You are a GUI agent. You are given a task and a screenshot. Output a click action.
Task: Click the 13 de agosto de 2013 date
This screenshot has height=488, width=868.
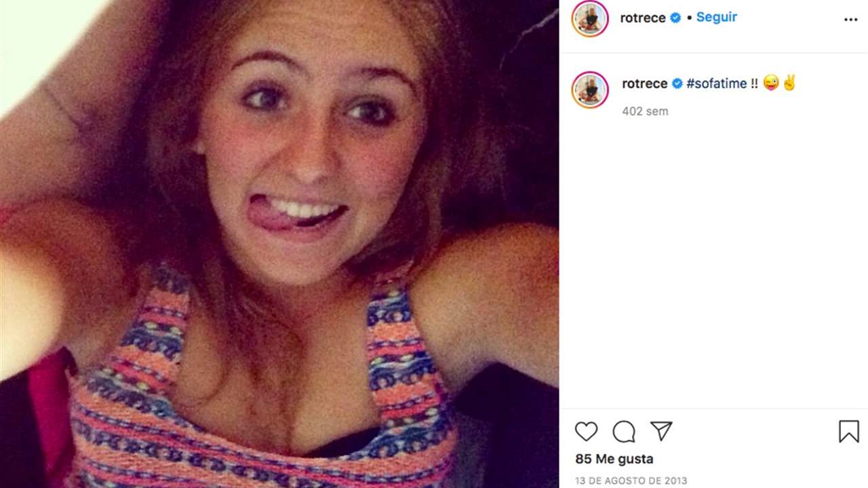pos(631,481)
